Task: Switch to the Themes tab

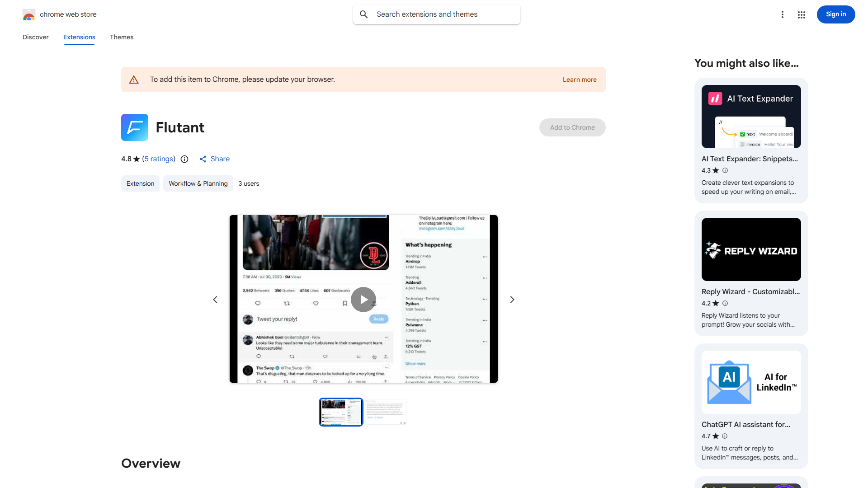Action: click(x=121, y=37)
